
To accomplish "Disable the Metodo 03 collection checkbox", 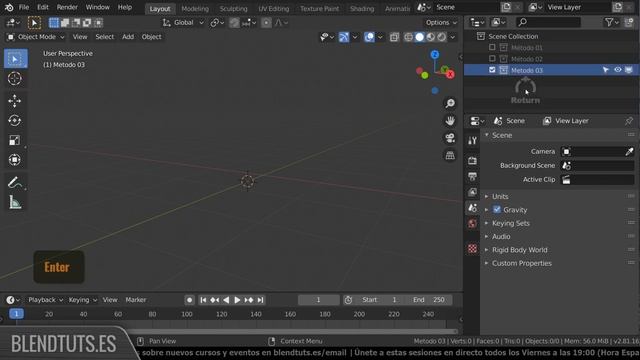I will (492, 70).
